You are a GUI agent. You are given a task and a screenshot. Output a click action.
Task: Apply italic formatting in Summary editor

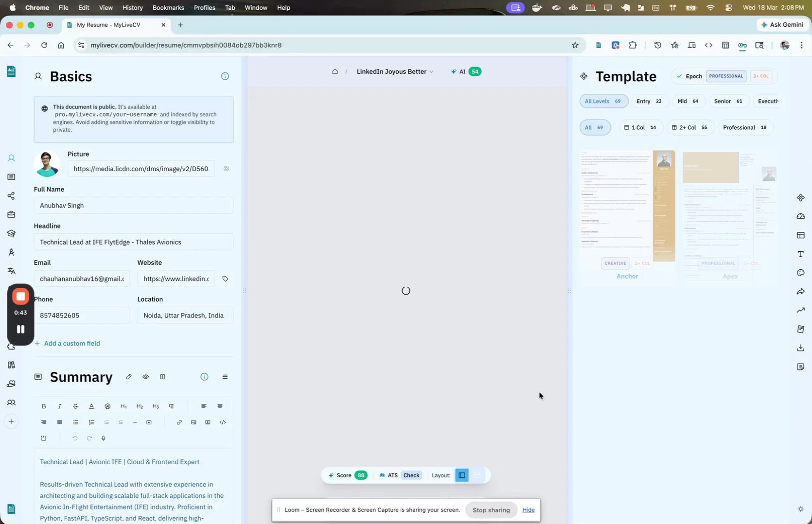pyautogui.click(x=60, y=406)
